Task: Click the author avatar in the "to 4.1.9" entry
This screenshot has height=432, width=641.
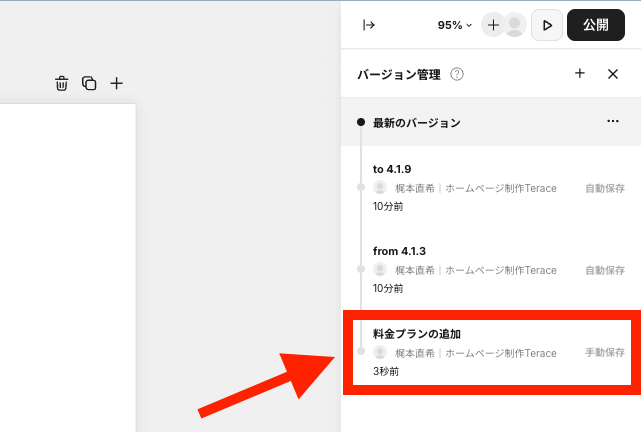Action: tap(380, 187)
